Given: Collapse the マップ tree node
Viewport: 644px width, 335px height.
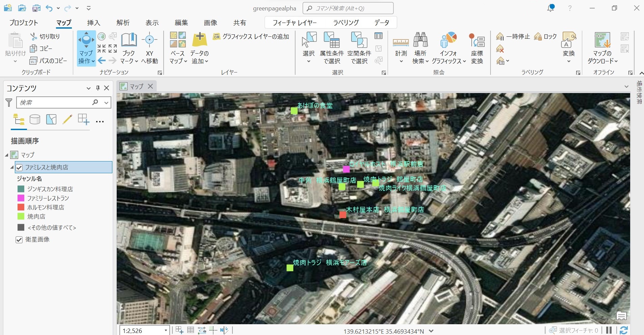Looking at the screenshot, I should 6,155.
